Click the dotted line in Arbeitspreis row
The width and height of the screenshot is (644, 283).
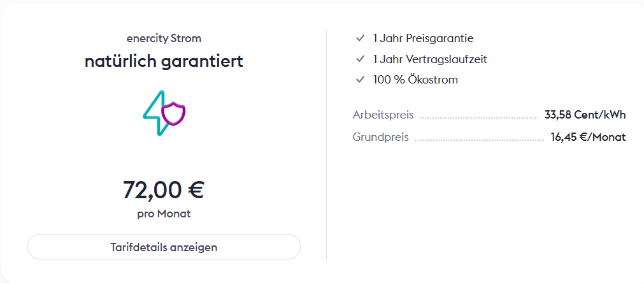pos(479,118)
